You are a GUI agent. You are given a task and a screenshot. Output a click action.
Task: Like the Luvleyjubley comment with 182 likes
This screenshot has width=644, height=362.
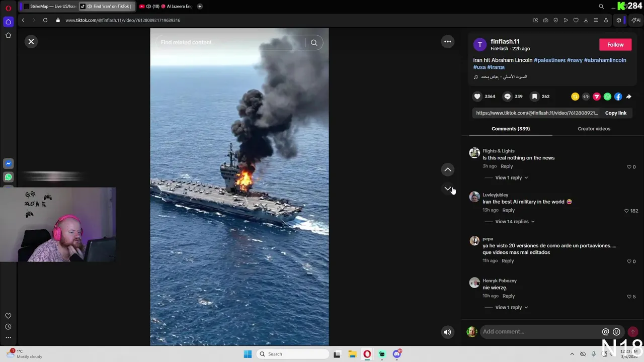(x=626, y=211)
